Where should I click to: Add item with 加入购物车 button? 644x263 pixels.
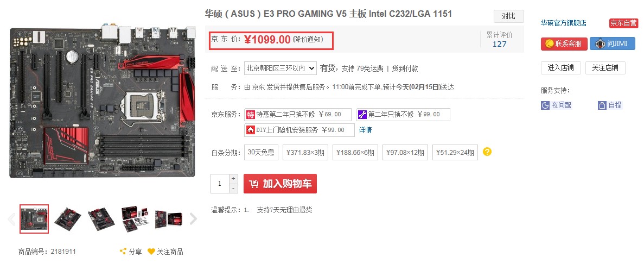(280, 184)
